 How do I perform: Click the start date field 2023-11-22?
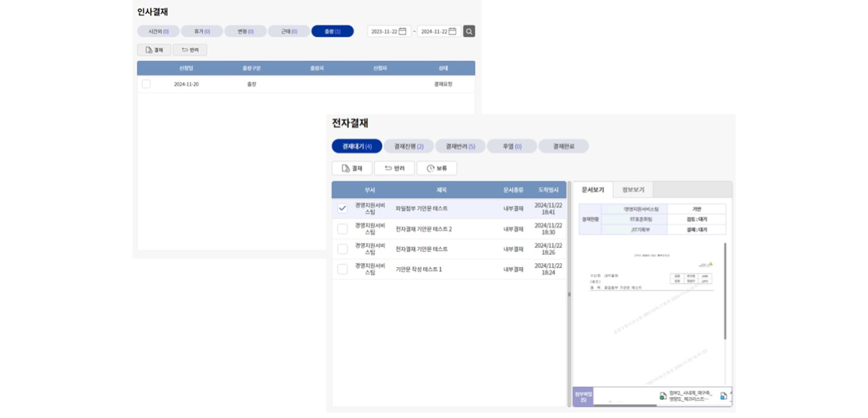tap(390, 32)
